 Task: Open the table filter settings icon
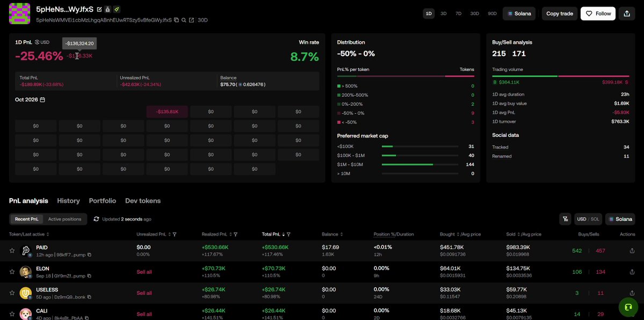point(565,219)
